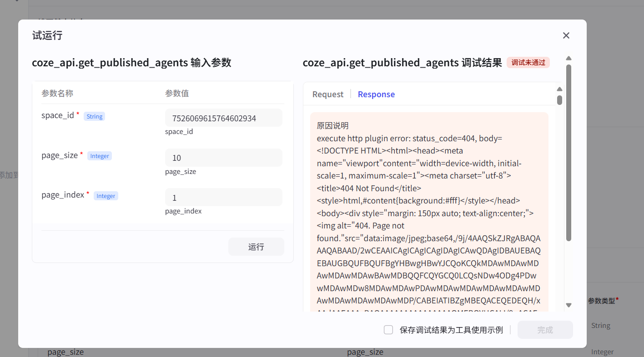The height and width of the screenshot is (357, 644).
Task: Switch to the Request tab
Action: 328,94
